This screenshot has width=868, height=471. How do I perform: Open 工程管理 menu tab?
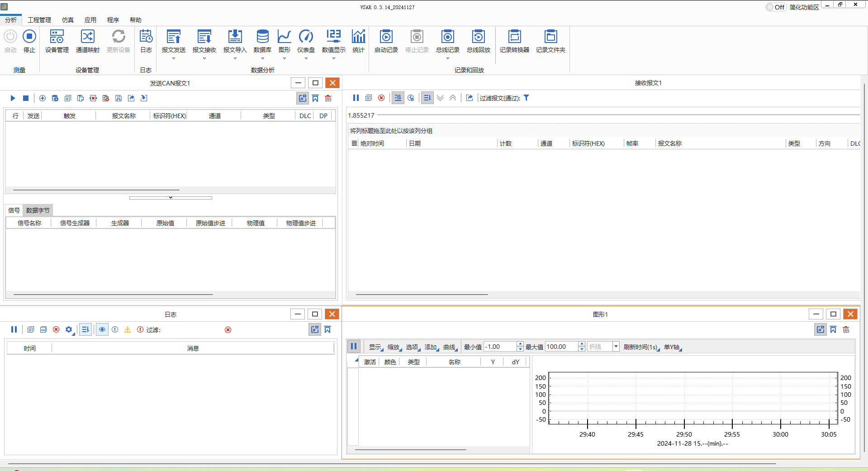(x=39, y=20)
